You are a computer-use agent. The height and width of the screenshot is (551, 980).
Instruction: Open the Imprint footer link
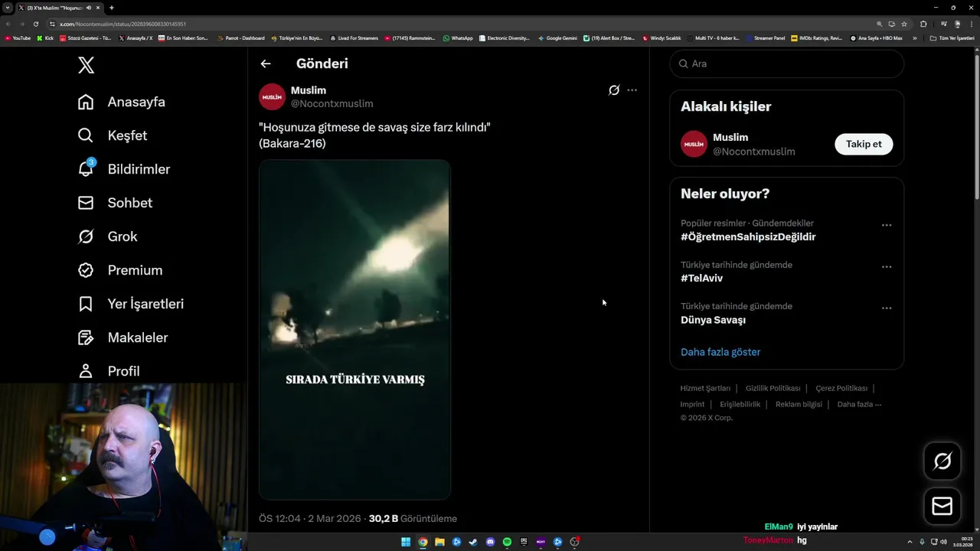point(692,404)
